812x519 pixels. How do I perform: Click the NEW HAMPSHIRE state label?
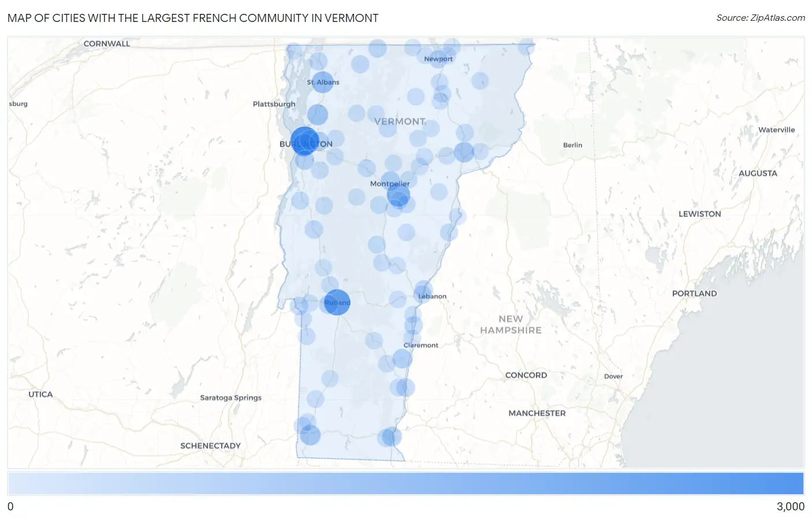(511, 324)
